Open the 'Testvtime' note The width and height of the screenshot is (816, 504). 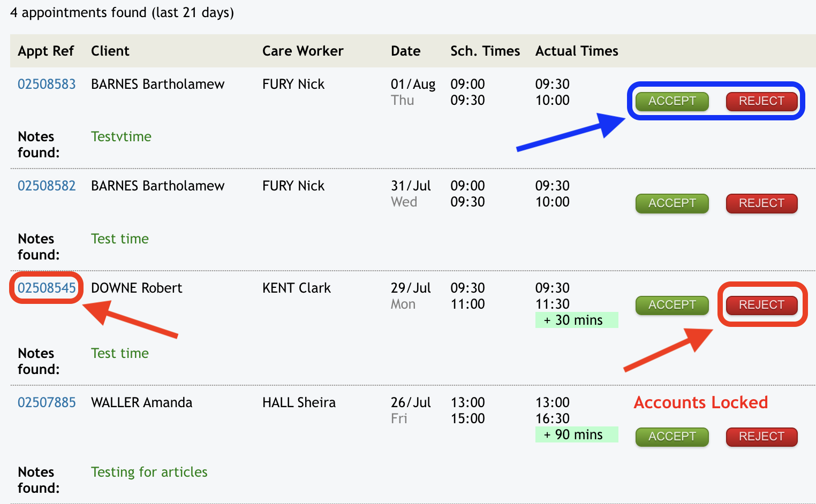pyautogui.click(x=121, y=136)
